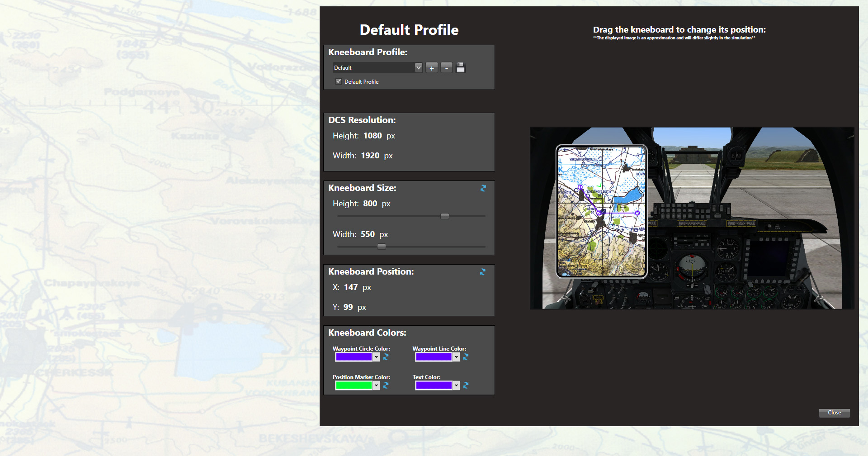Open the Kneeboard Profile dropdown
The image size is (868, 456).
[x=419, y=68]
